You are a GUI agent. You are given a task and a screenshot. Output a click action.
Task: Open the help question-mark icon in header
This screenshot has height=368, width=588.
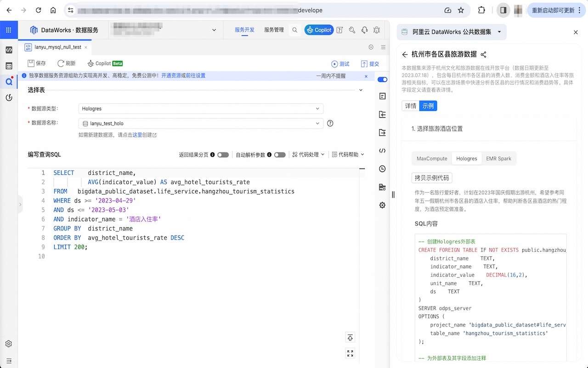click(x=340, y=30)
